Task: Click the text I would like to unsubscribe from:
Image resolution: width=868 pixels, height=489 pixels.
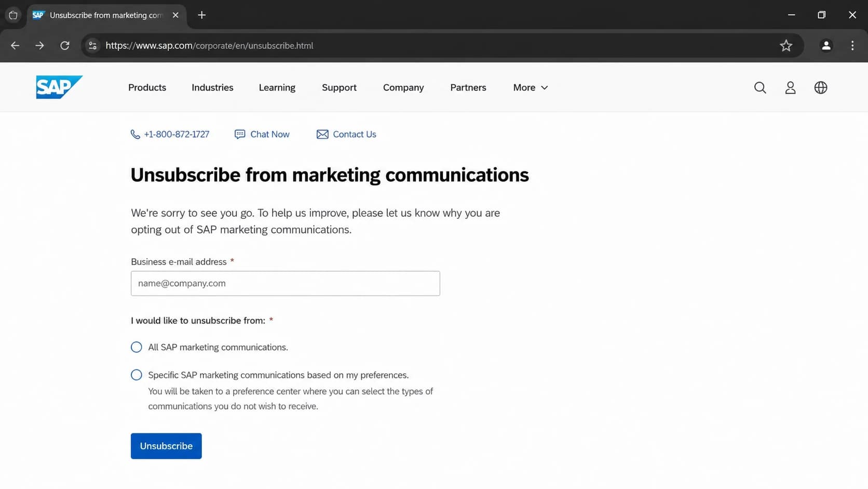Action: click(198, 321)
